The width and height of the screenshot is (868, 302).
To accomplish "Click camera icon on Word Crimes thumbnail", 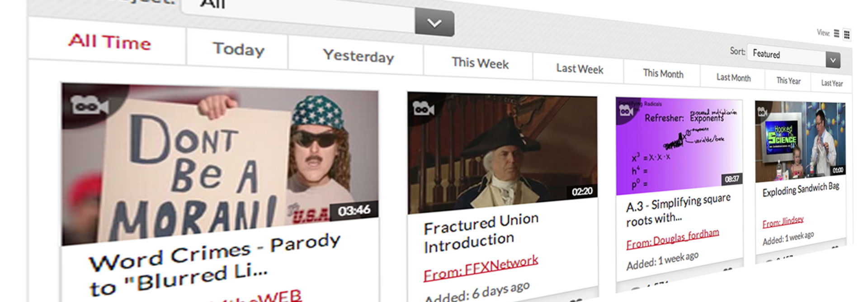I will click(89, 105).
